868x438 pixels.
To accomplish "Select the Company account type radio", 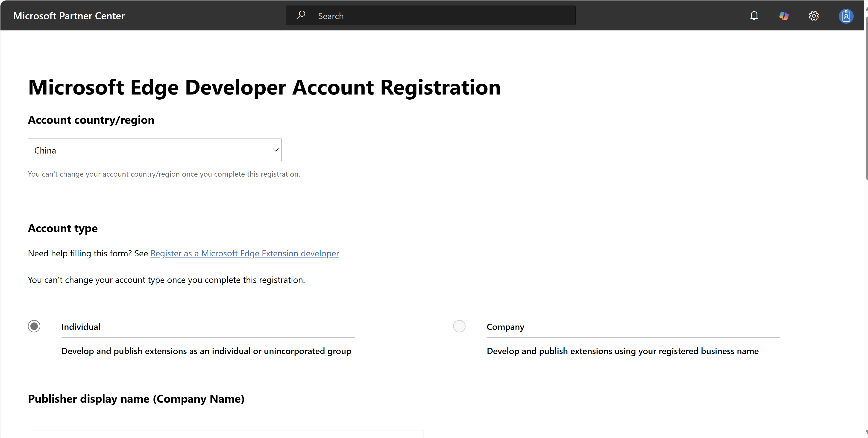I will coord(459,326).
